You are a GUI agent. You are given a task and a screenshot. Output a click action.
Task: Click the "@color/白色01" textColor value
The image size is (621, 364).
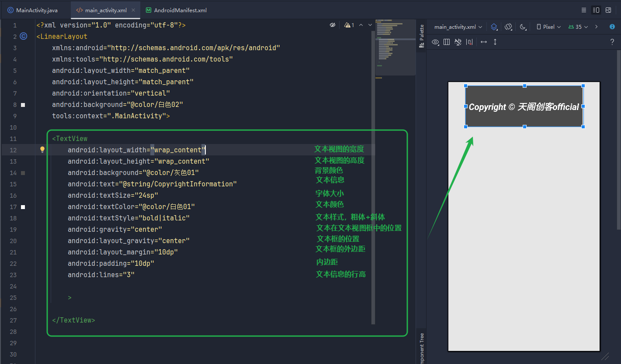click(x=167, y=207)
